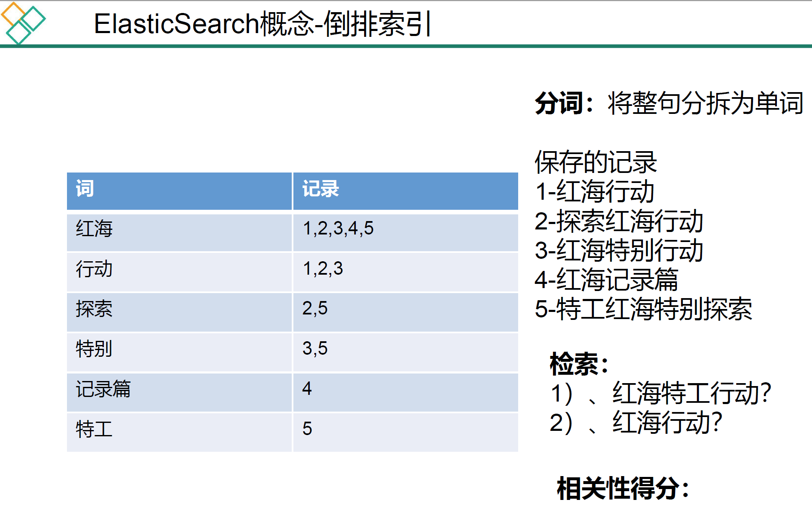Click the record line 2-探索红海行动
Image resolution: width=812 pixels, height=528 pixels.
pos(619,221)
